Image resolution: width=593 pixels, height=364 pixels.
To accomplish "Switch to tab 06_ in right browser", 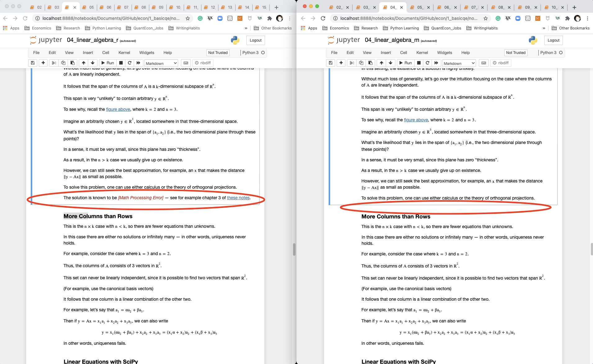I will pyautogui.click(x=447, y=7).
